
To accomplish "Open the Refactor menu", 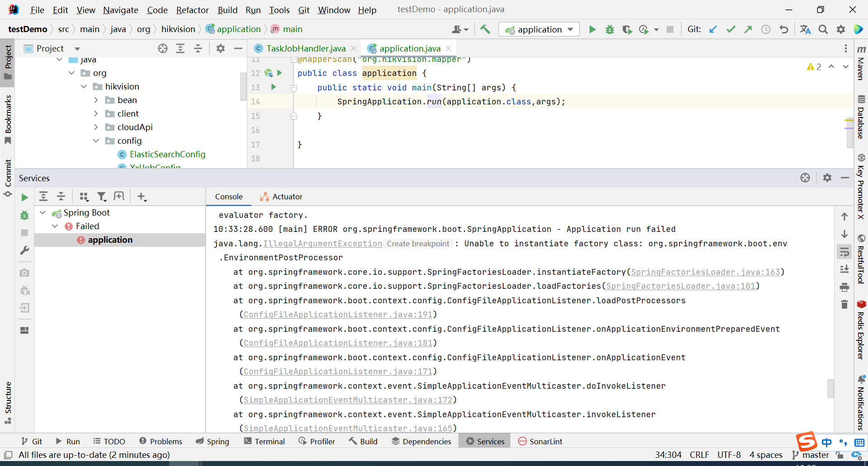I will click(x=193, y=10).
